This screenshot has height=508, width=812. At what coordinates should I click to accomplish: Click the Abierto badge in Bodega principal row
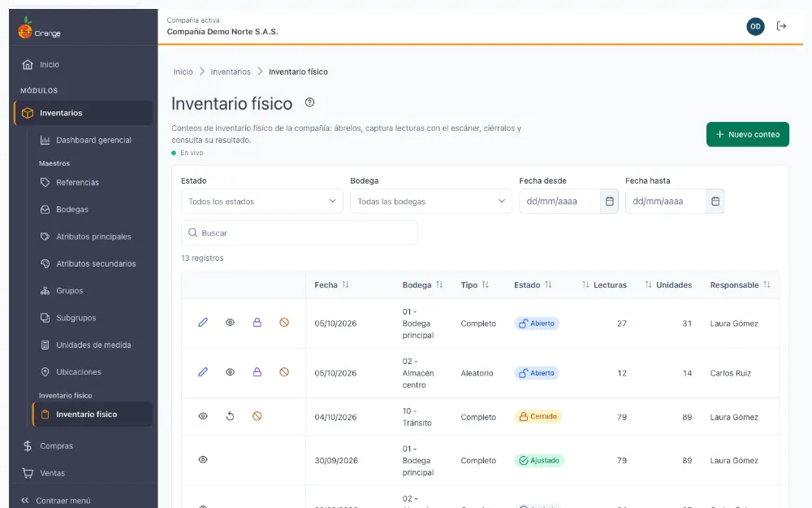click(x=537, y=323)
